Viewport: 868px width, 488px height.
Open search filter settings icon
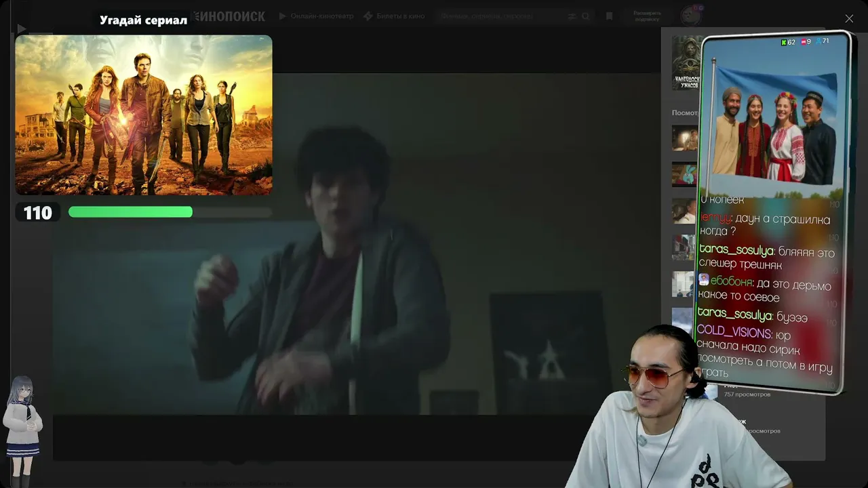coord(572,16)
